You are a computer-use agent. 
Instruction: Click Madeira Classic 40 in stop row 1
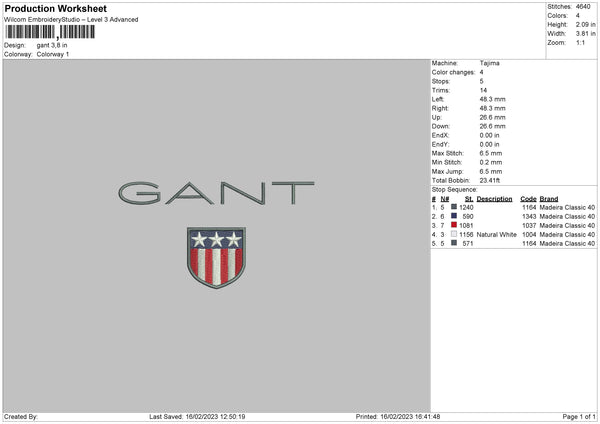click(x=567, y=207)
